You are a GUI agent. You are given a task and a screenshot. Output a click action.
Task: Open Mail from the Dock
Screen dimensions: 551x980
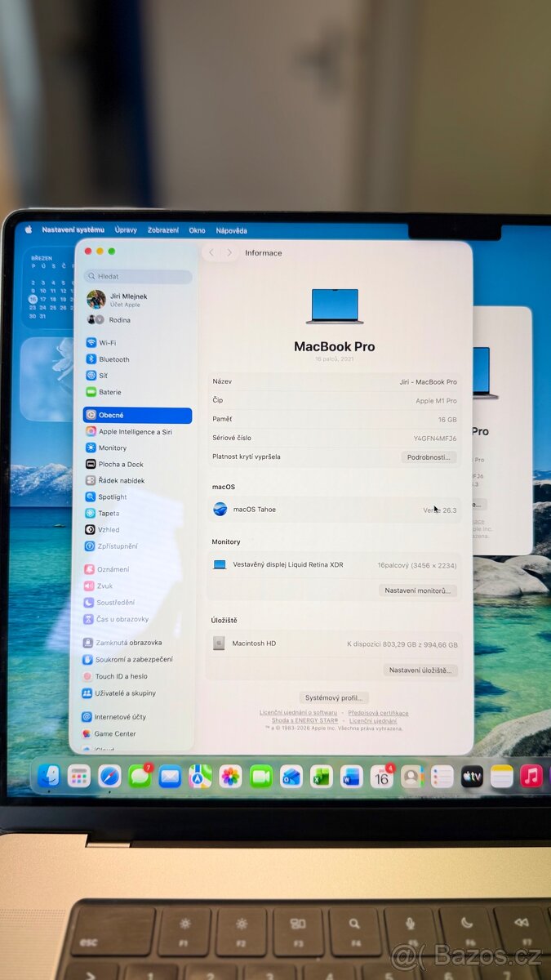[x=170, y=776]
